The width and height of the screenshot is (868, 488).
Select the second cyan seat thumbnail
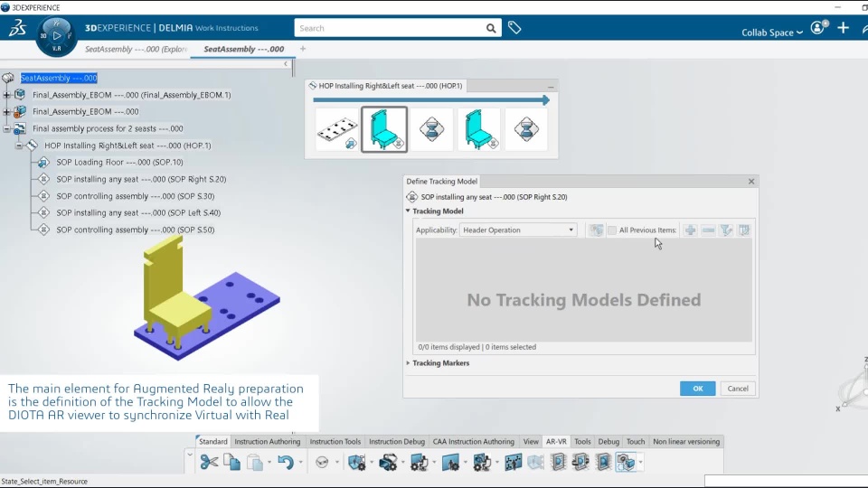pyautogui.click(x=479, y=130)
